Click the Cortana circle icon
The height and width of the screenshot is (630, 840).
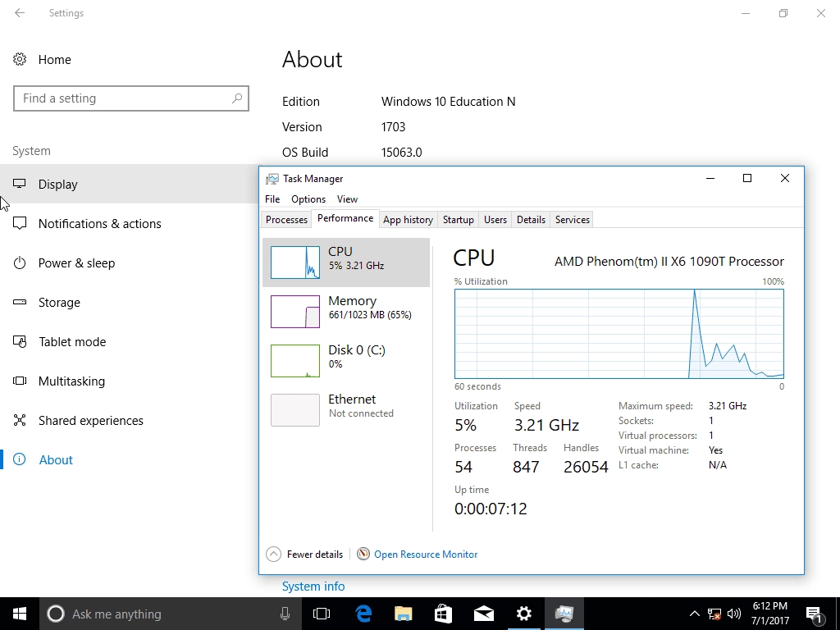(56, 614)
